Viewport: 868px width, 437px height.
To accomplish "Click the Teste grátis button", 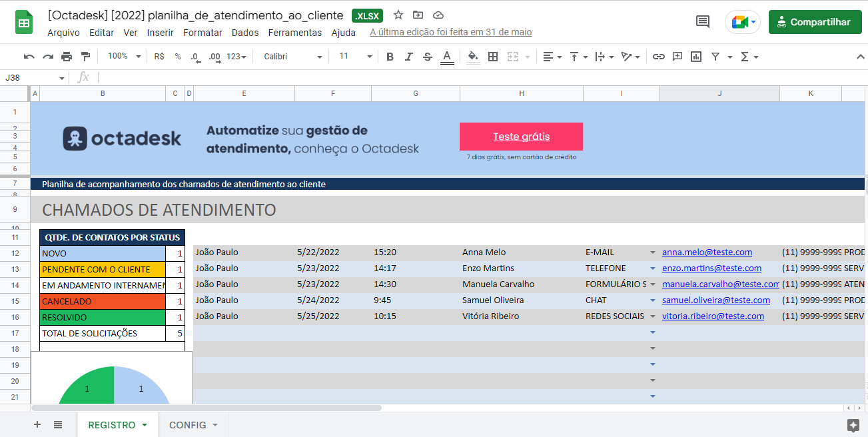I will (521, 136).
